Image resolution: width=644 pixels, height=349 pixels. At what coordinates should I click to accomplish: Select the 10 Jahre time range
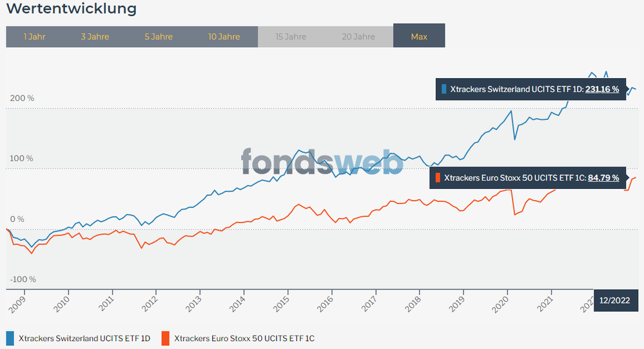tap(224, 37)
